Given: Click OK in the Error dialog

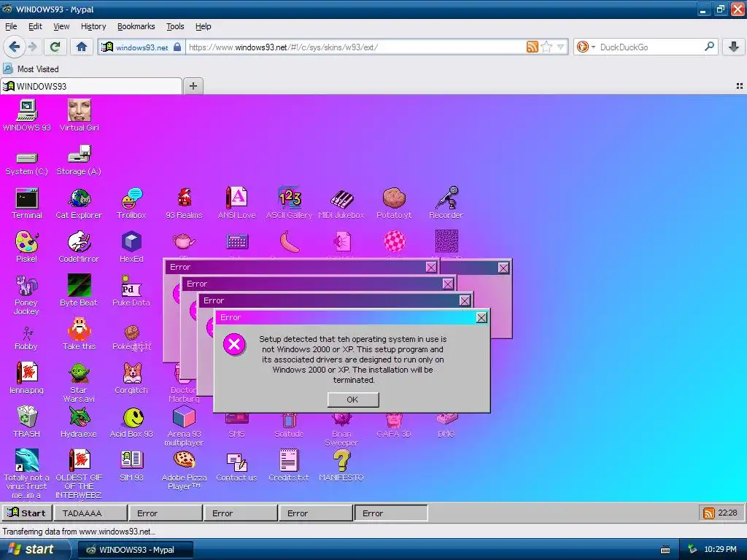Looking at the screenshot, I should tap(353, 400).
